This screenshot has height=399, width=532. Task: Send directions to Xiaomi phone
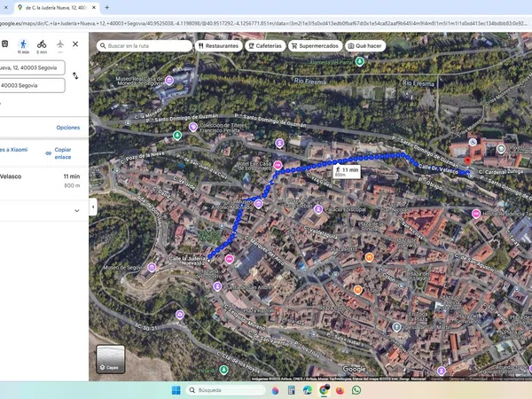(13, 150)
